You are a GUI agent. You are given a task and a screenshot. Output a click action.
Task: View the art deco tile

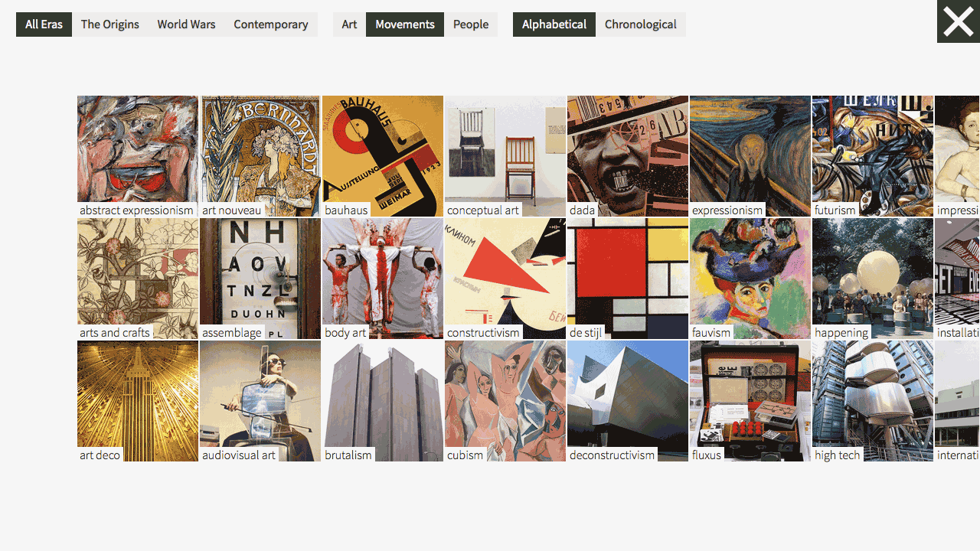pyautogui.click(x=138, y=401)
